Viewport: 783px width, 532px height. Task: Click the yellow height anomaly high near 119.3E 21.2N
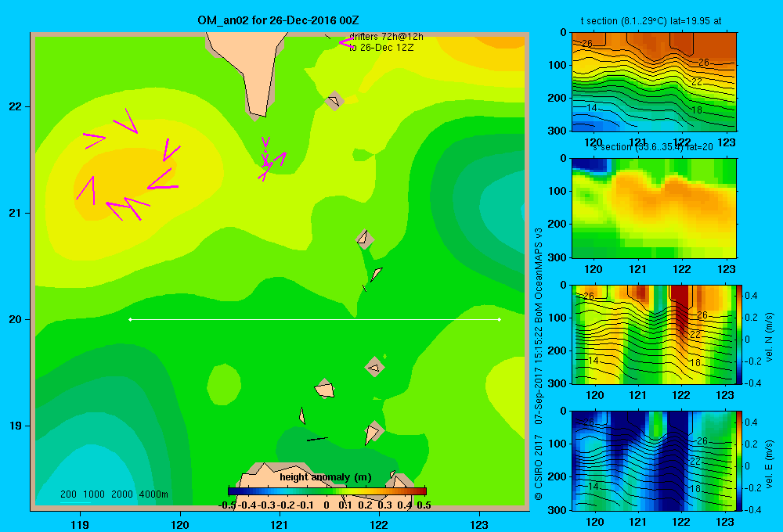coord(124,182)
